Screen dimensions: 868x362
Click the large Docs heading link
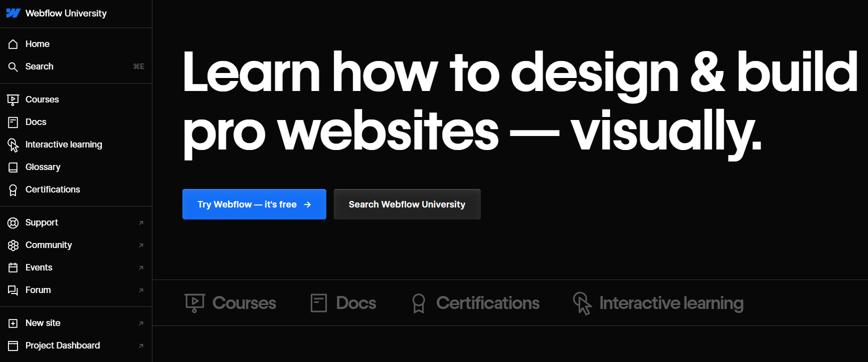click(x=356, y=303)
